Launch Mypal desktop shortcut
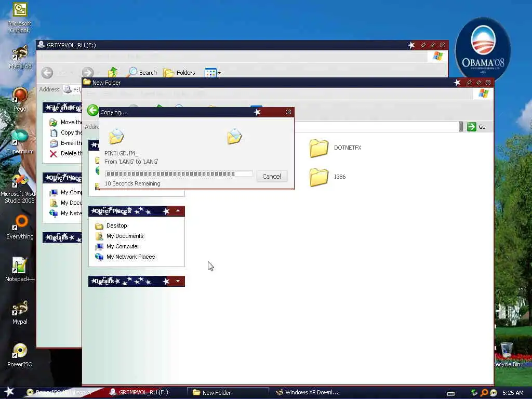This screenshot has width=532, height=399. point(20,312)
